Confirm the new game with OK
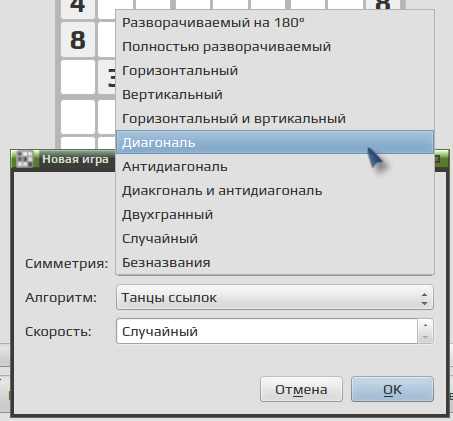This screenshot has height=421, width=453. click(x=392, y=389)
